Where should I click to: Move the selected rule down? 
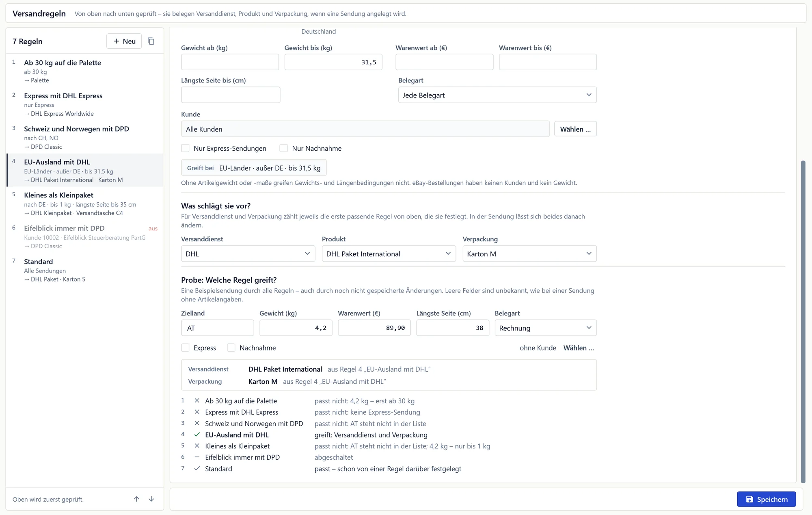tap(151, 499)
